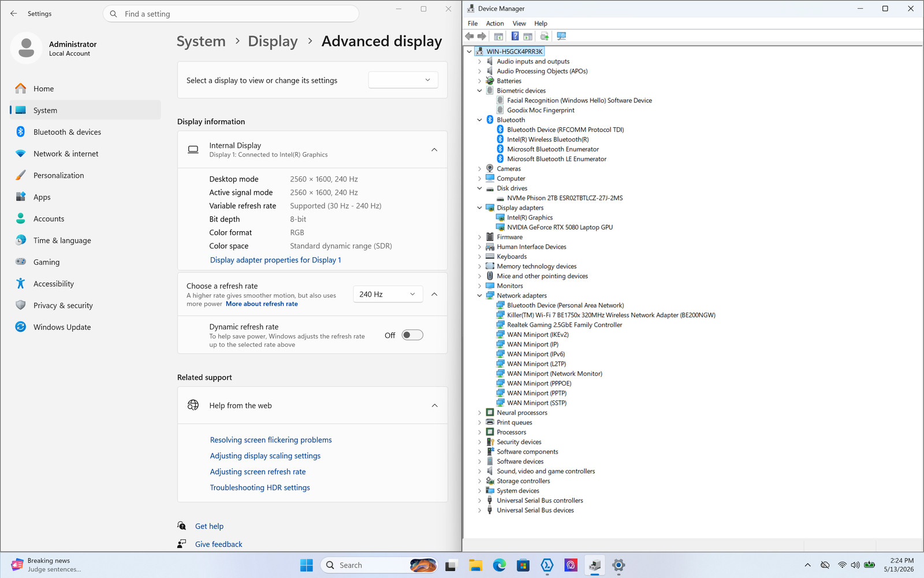Click the Killer(TM) Wi-Fi 7 adapter icon
Viewport: 924px width, 578px height.
pyautogui.click(x=500, y=315)
